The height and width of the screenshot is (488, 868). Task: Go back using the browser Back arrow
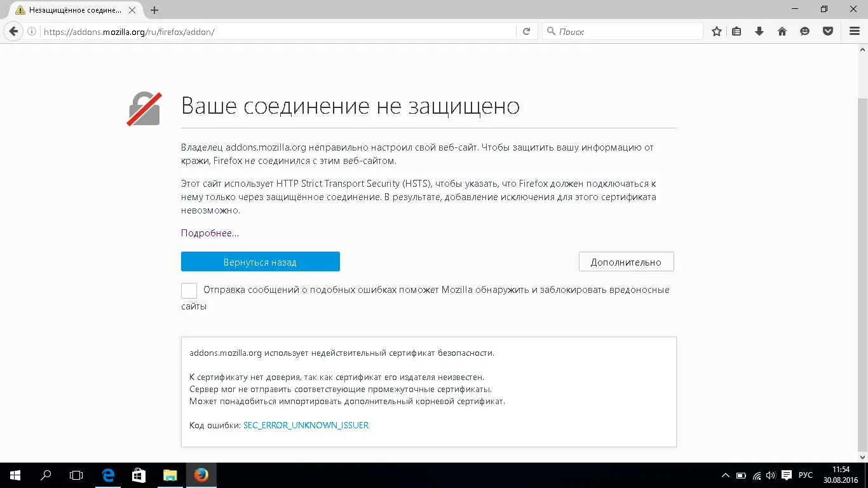(x=13, y=31)
